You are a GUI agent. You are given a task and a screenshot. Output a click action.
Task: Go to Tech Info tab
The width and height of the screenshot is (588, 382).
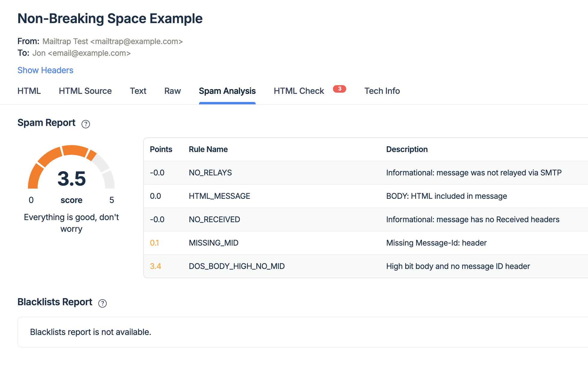(x=382, y=91)
